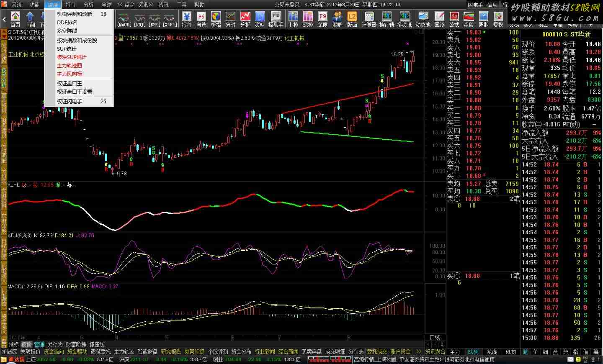
Task: Change 周期 period icon
Action: click(484, 19)
